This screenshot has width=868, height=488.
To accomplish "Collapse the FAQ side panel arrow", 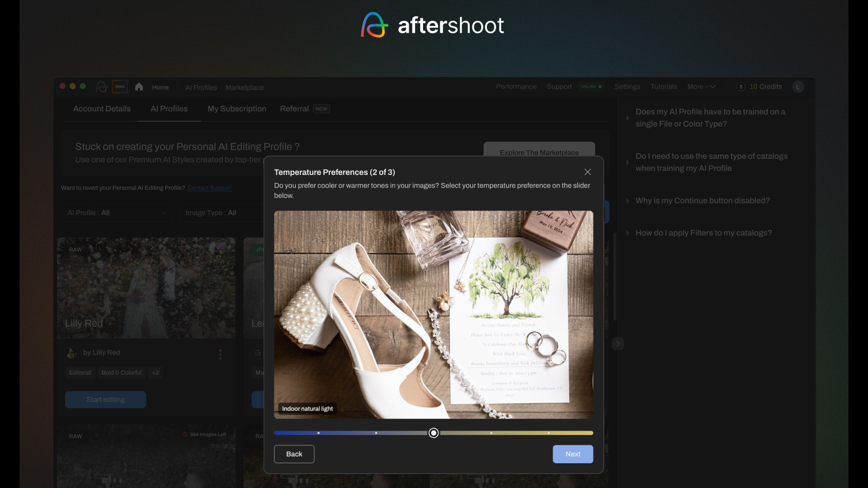I will tap(618, 344).
